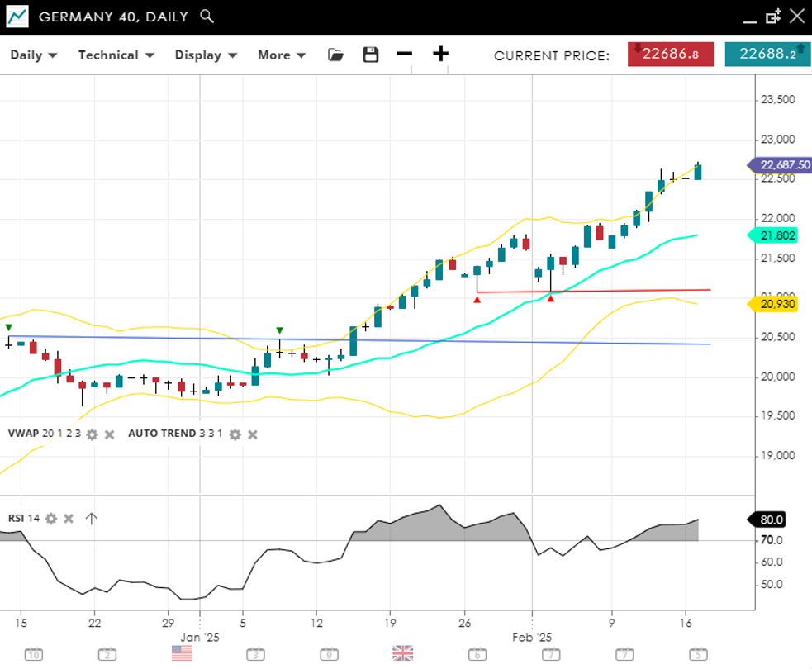Click the search magnifier beside Germany 40
Image resolution: width=812 pixels, height=669 pixels.
[207, 17]
